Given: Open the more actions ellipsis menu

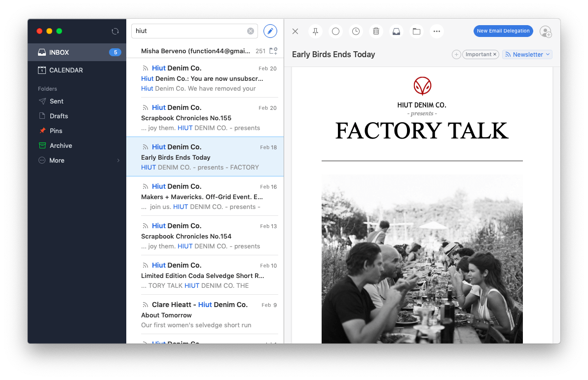Looking at the screenshot, I should [437, 31].
